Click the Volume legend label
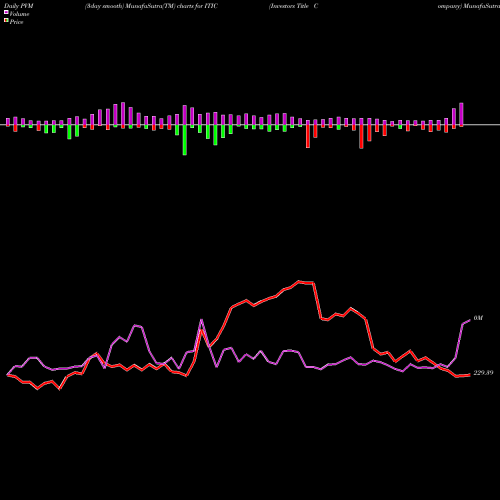This screenshot has width=500, height=500. click(x=19, y=14)
